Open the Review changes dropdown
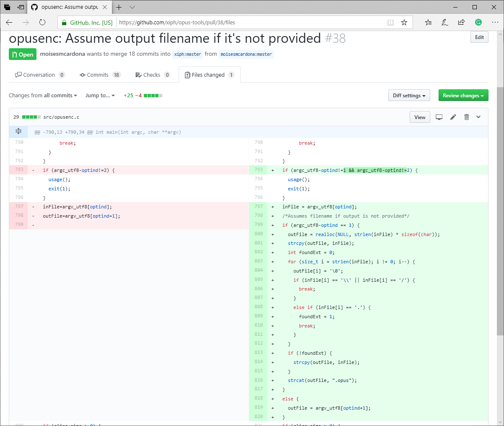Viewport: 504px width, 426px height. point(463,96)
